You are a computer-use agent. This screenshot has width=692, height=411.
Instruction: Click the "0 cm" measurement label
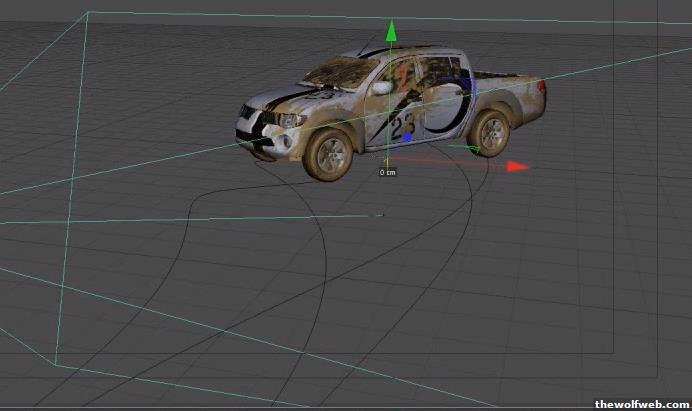[x=388, y=172]
